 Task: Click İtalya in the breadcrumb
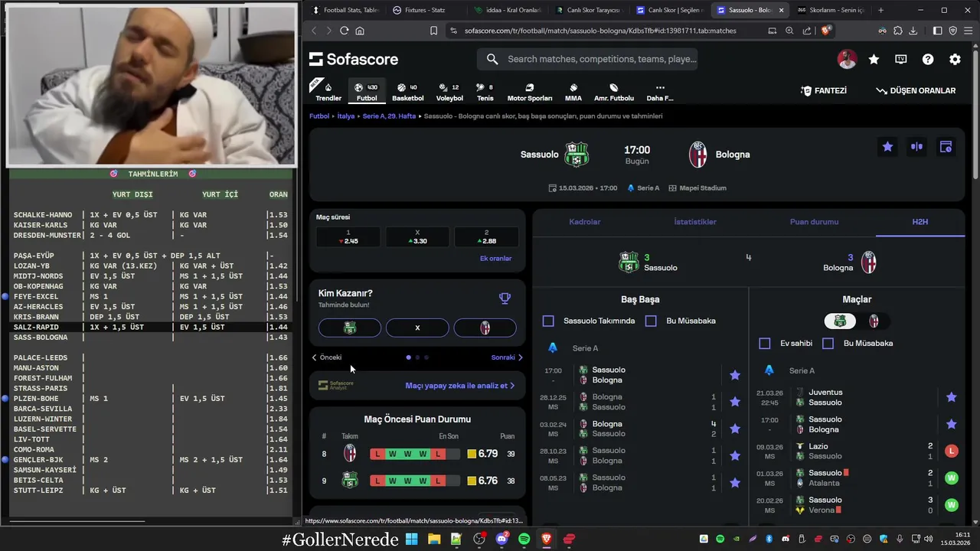(x=346, y=116)
